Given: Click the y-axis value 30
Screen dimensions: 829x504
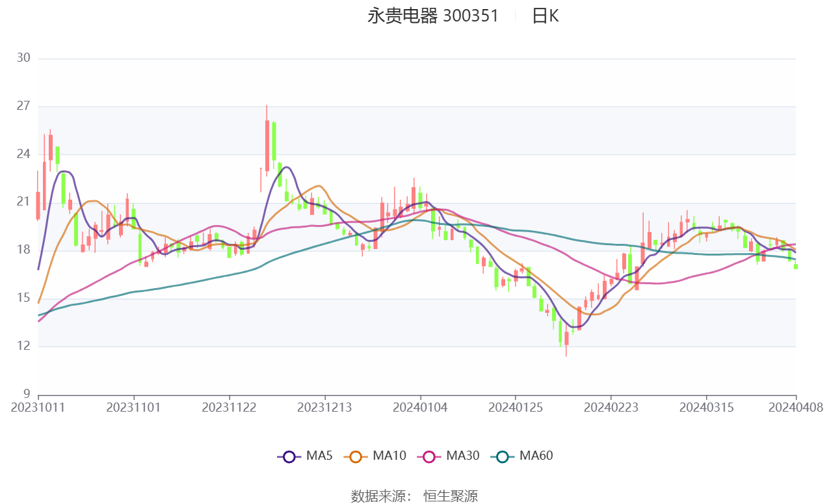Looking at the screenshot, I should tap(23, 58).
